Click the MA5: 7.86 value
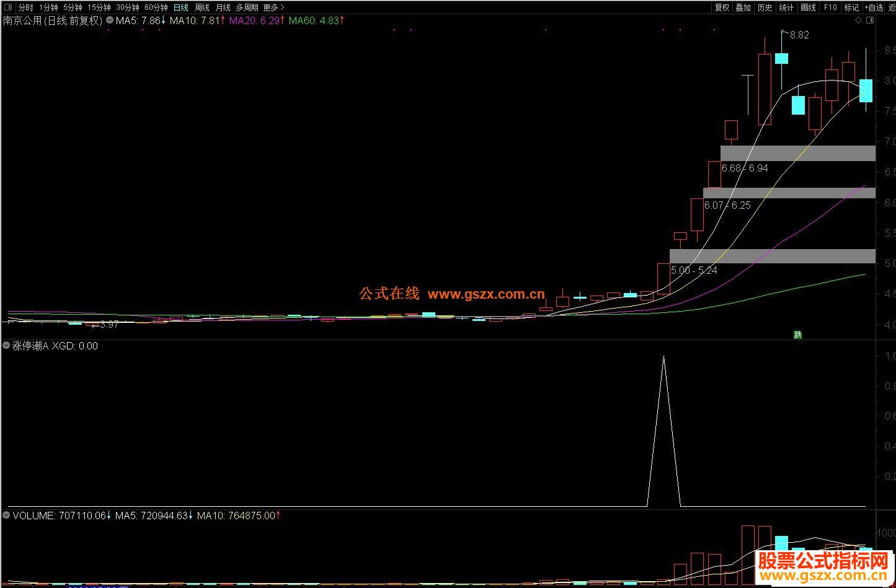Viewport: 896px width, 588px height. pos(141,20)
